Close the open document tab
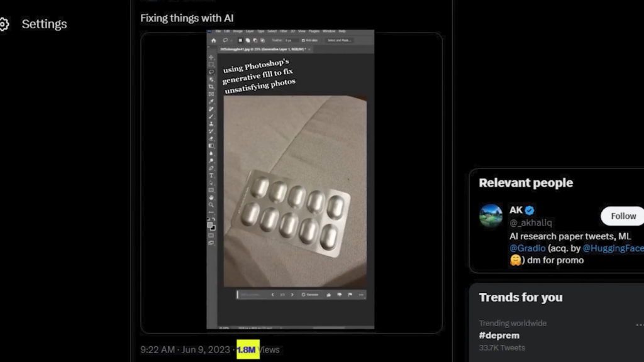The image size is (644, 362). [309, 49]
